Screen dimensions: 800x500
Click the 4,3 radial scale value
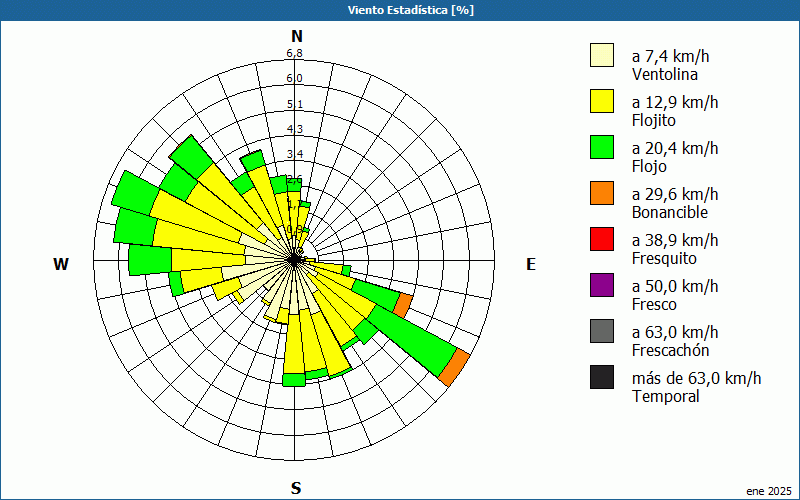(x=294, y=129)
